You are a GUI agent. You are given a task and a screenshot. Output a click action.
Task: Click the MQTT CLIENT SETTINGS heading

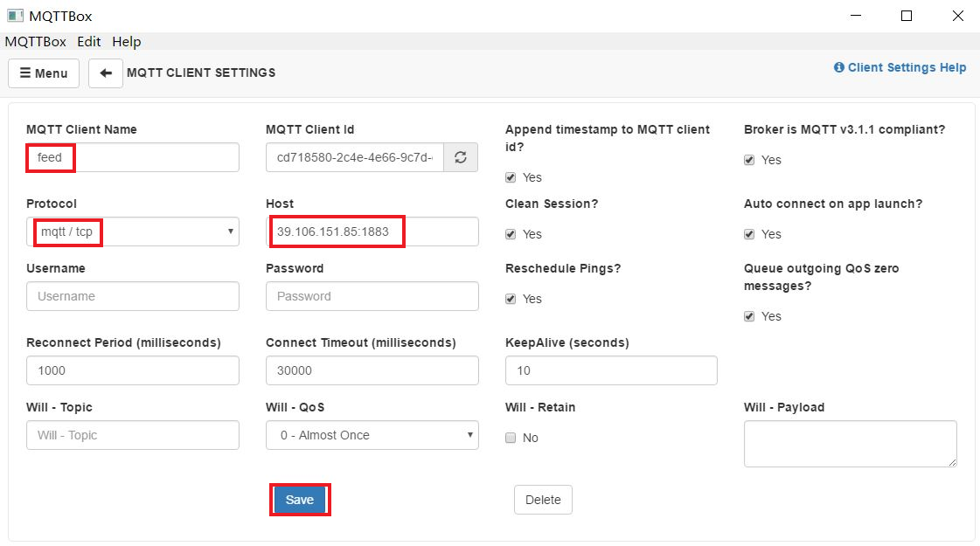pos(201,73)
